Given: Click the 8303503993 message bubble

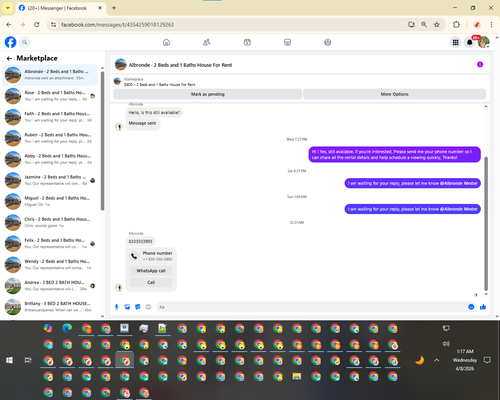Looking at the screenshot, I should [140, 241].
